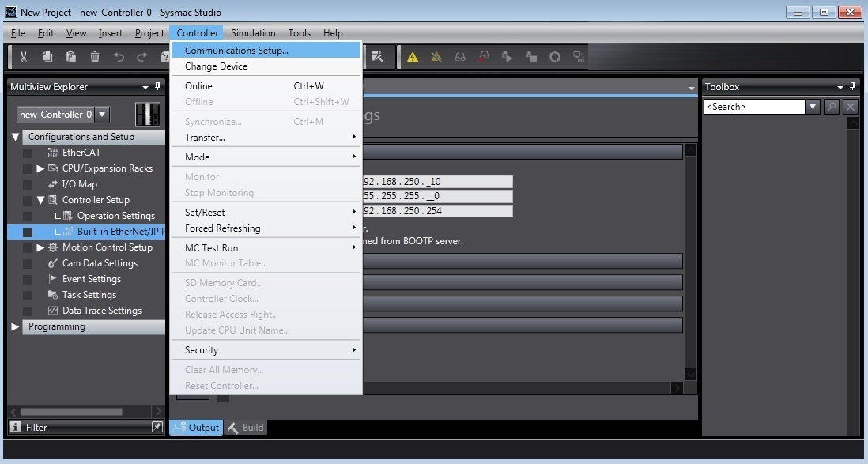Expand the Motion Control Setup node
The image size is (868, 464).
tap(40, 247)
